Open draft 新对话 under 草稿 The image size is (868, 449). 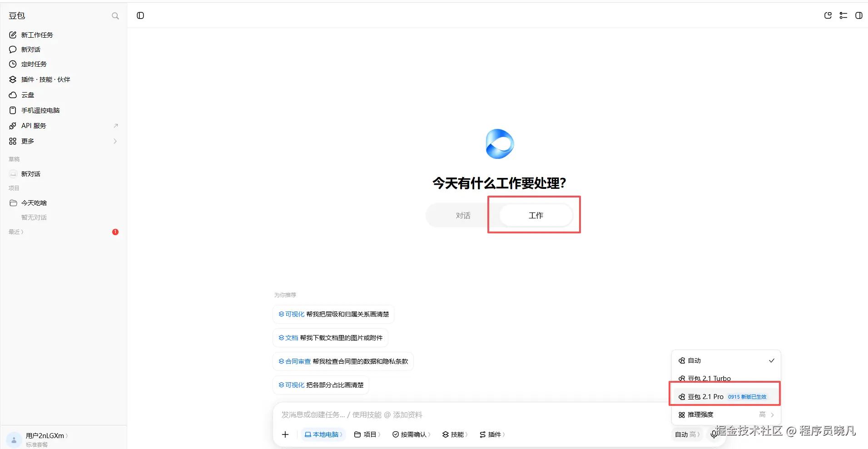tap(63, 174)
